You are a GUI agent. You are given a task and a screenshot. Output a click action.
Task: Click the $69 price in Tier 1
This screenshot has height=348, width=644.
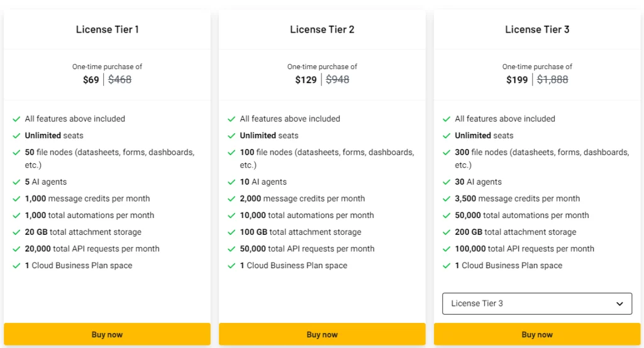pyautogui.click(x=91, y=80)
